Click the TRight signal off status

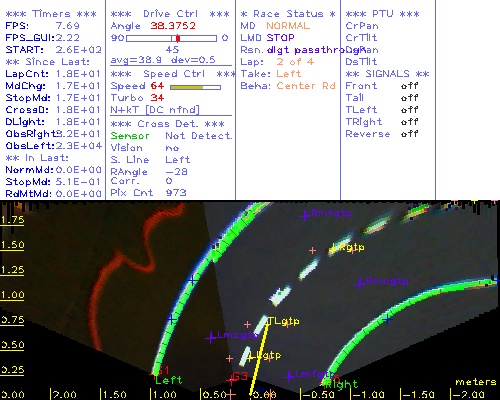pyautogui.click(x=409, y=122)
